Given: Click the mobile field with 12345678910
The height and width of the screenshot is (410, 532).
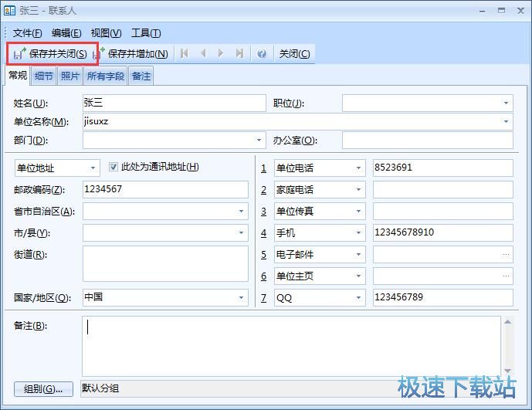Looking at the screenshot, I should pyautogui.click(x=442, y=233).
